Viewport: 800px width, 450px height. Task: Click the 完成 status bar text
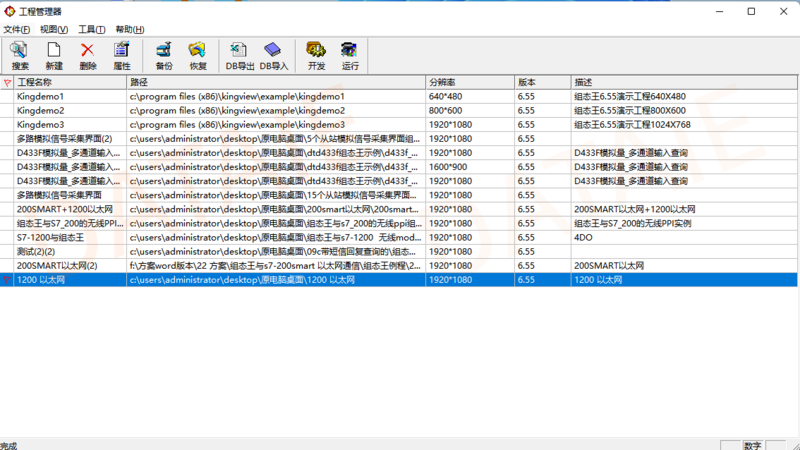[x=9, y=445]
